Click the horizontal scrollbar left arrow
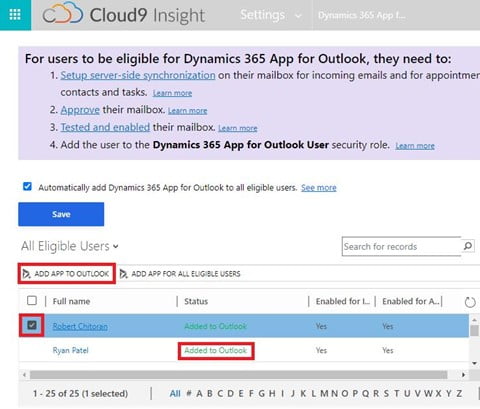The width and height of the screenshot is (480, 409). (24, 375)
